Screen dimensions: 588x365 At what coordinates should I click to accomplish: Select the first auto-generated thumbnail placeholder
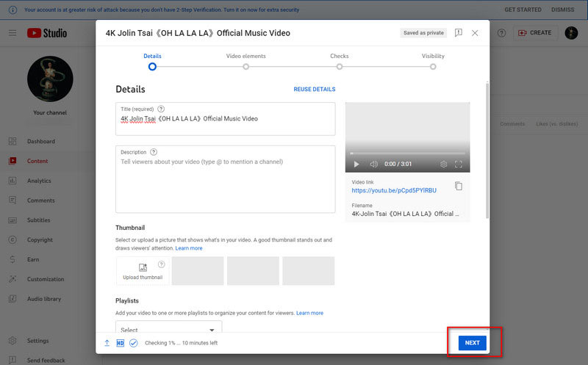tap(198, 271)
